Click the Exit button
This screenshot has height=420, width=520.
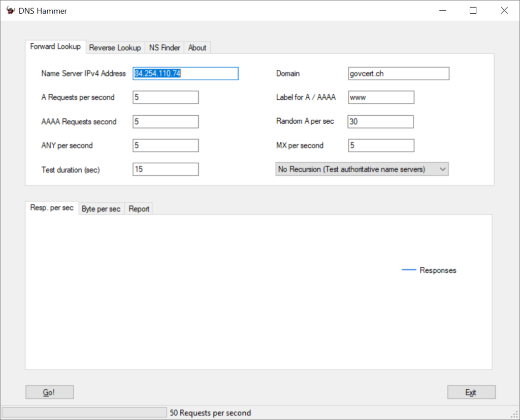click(x=471, y=392)
